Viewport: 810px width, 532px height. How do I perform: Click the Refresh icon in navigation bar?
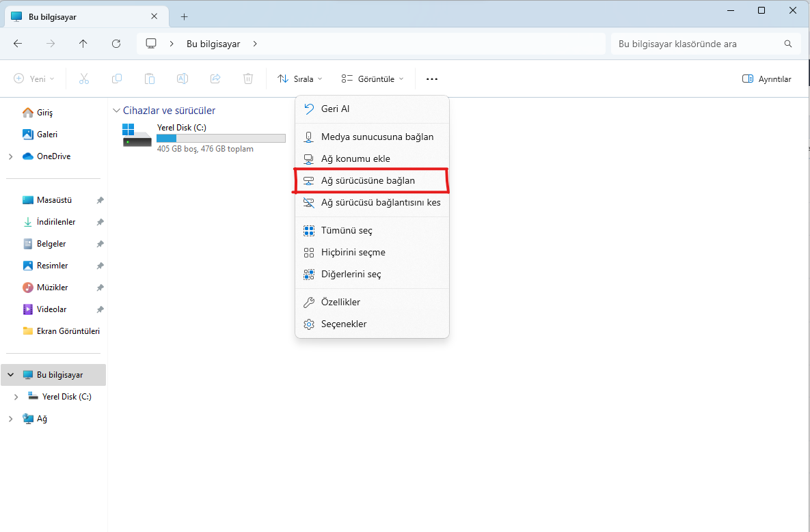[x=116, y=44]
